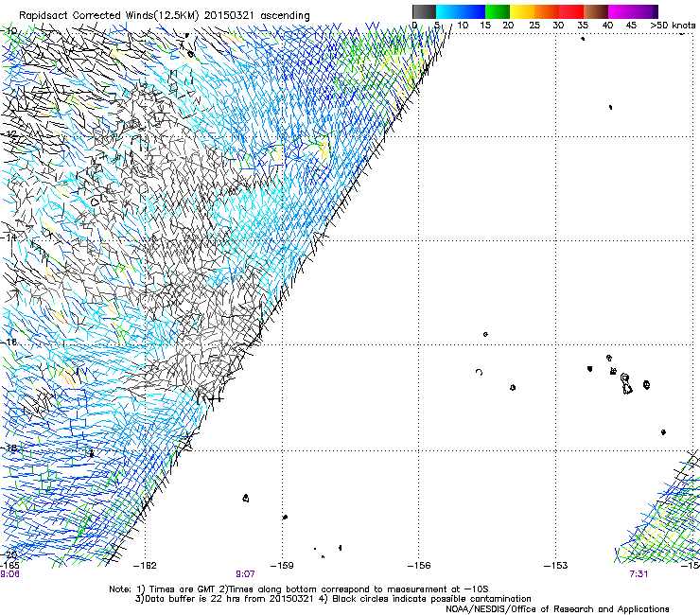Click the '-18' latitude axis label
The height and width of the screenshot is (615, 700).
pos(9,448)
